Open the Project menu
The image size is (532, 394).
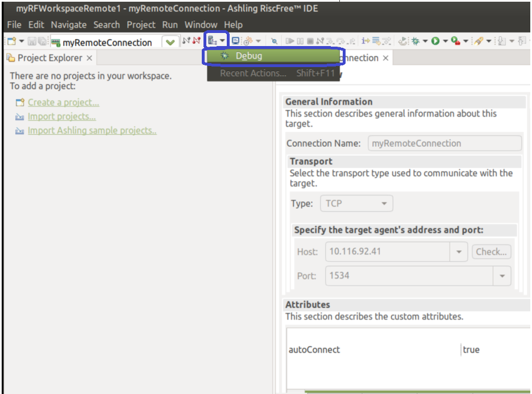tap(141, 25)
